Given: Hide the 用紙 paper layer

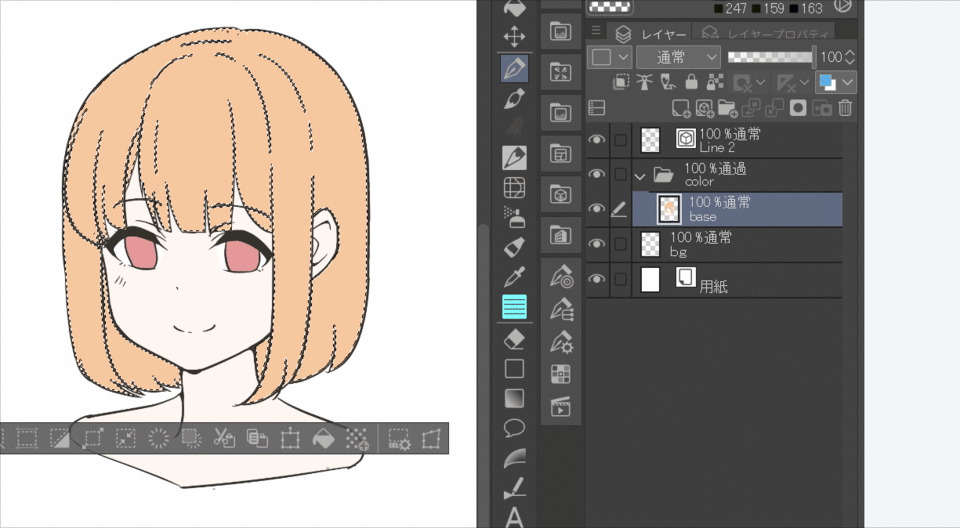Looking at the screenshot, I should click(596, 279).
